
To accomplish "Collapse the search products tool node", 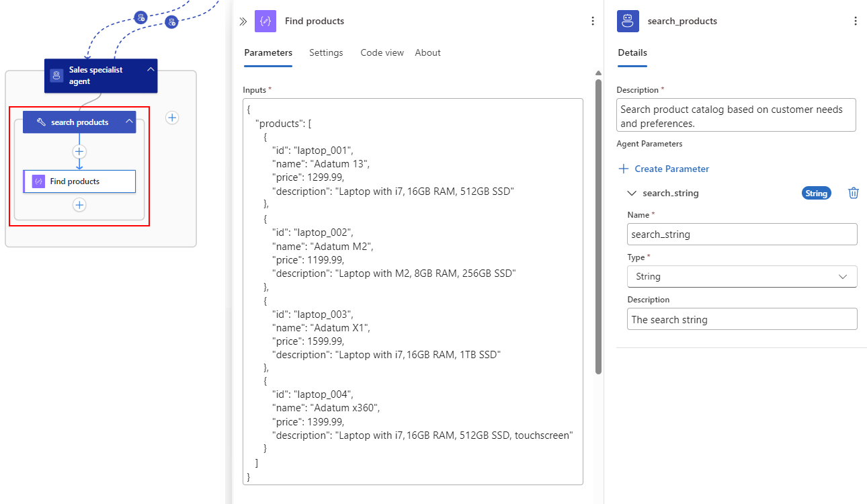I will [x=129, y=122].
